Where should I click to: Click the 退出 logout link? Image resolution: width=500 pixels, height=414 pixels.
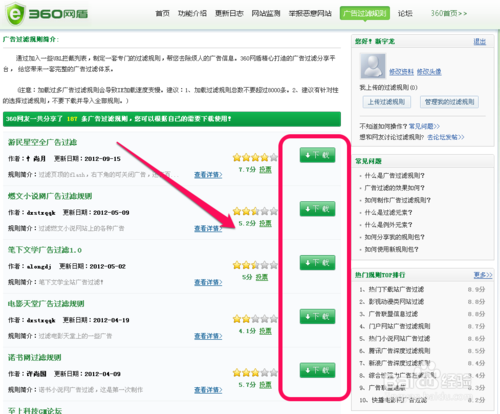click(480, 41)
